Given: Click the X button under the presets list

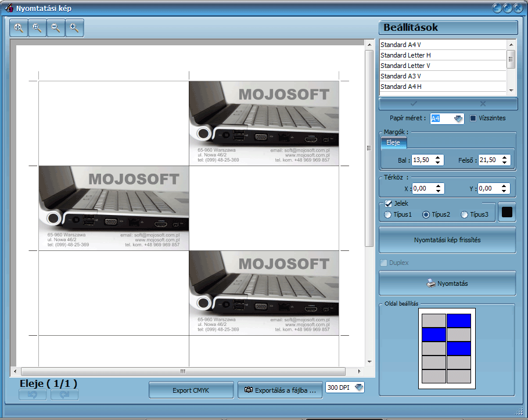Looking at the screenshot, I should click(x=483, y=104).
